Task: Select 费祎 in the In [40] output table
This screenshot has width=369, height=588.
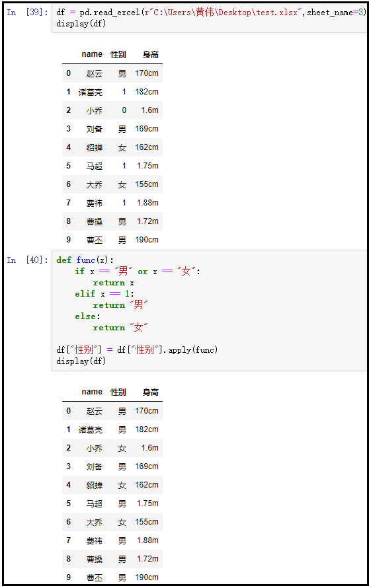Action: click(x=94, y=540)
